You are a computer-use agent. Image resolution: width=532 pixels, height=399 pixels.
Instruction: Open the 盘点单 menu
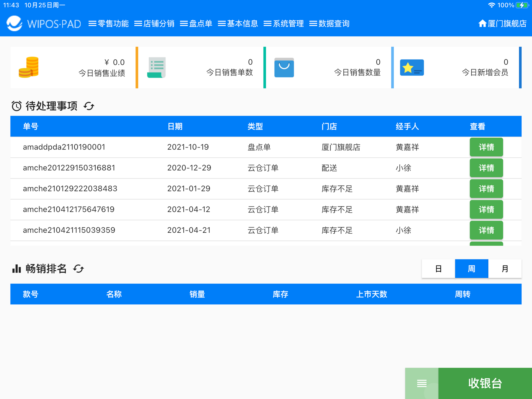pyautogui.click(x=196, y=24)
